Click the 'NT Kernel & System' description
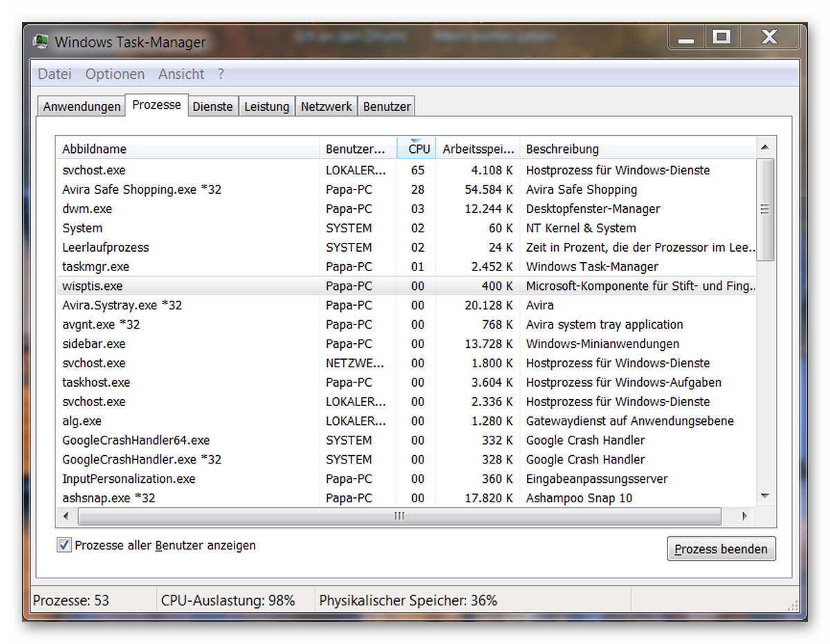Viewport: 830px width, 644px height. click(581, 228)
